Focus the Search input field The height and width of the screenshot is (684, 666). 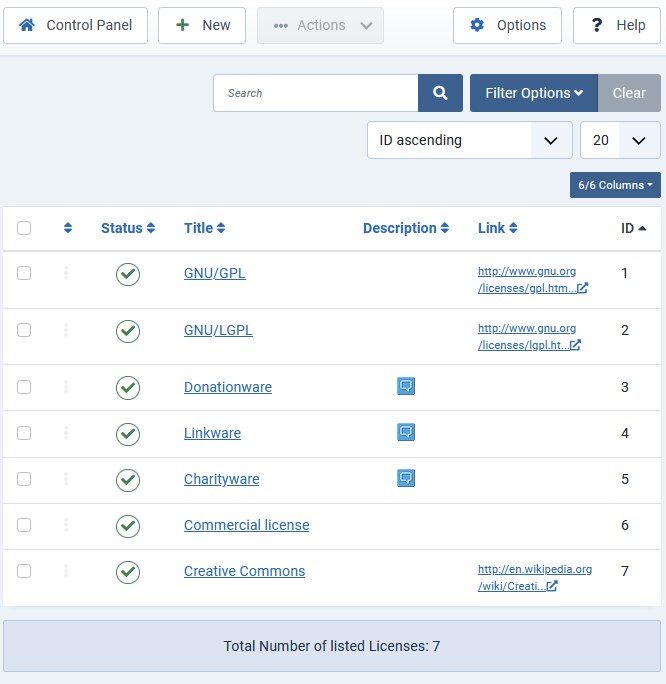[x=316, y=93]
